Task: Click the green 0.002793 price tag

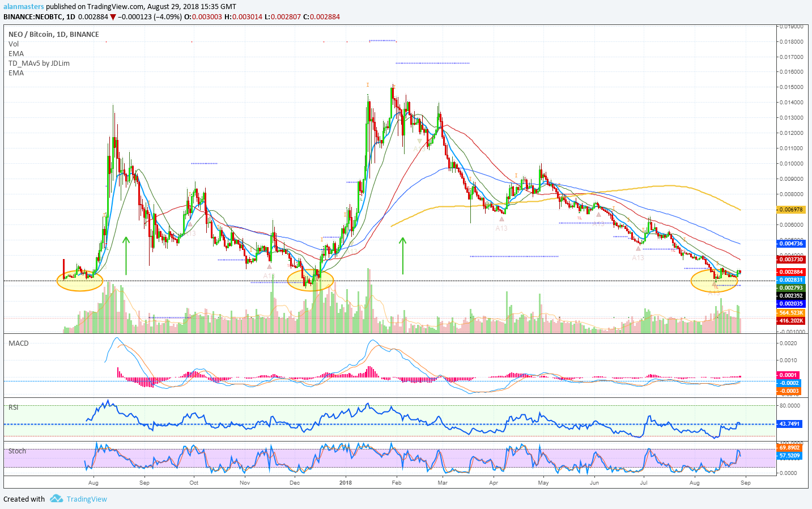Action: pyautogui.click(x=790, y=288)
